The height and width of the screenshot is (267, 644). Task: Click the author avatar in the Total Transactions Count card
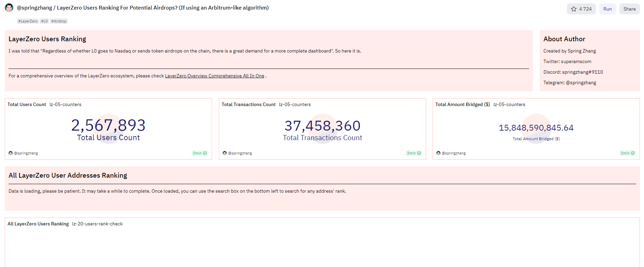225,153
